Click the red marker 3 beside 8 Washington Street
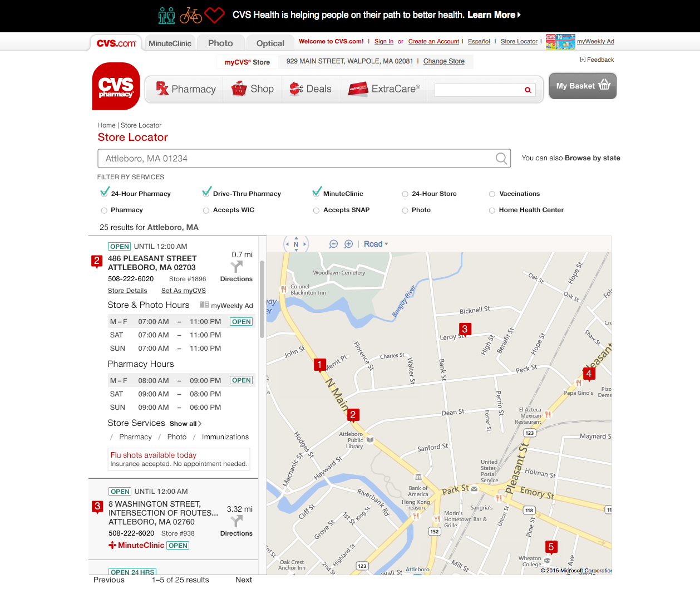Image resolution: width=700 pixels, height=598 pixels. click(x=97, y=507)
